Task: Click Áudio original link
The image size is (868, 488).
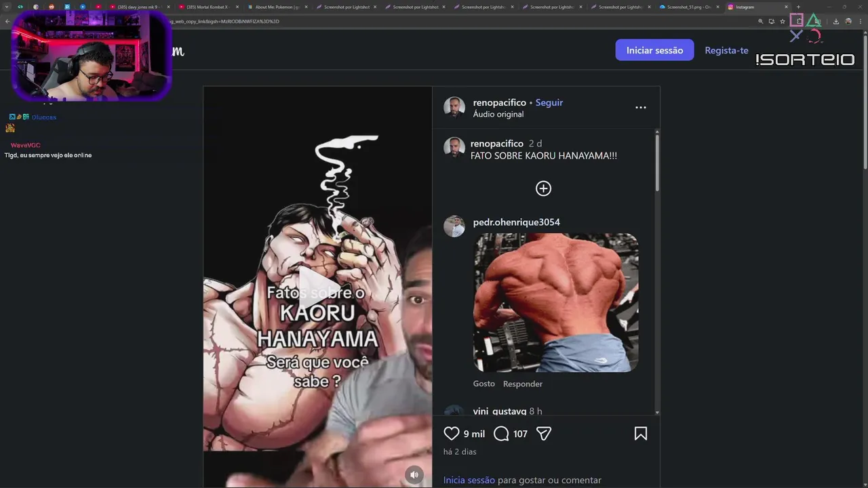Action: click(498, 114)
